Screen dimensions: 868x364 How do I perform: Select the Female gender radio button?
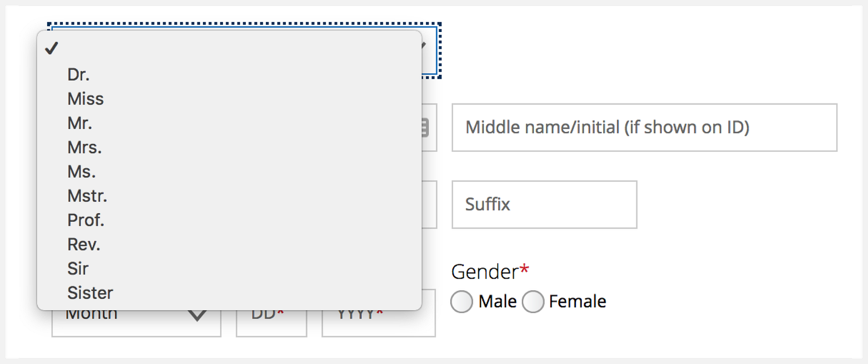[x=533, y=302]
